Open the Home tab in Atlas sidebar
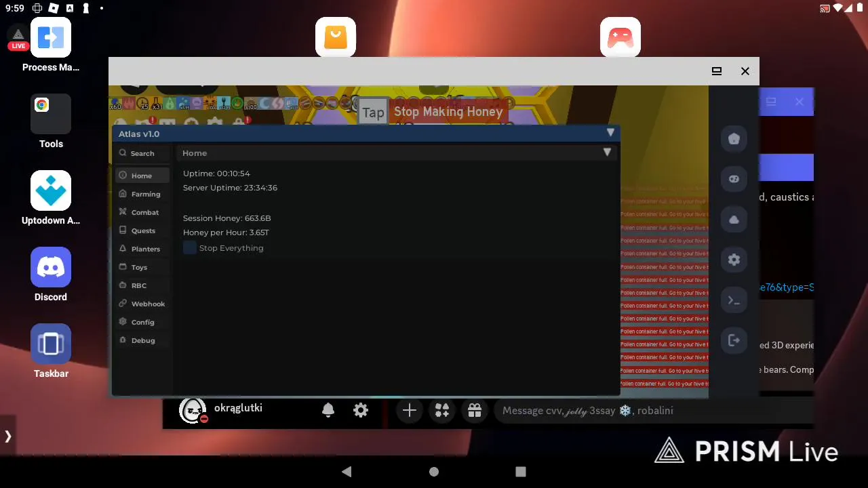This screenshot has width=868, height=488. click(x=142, y=176)
